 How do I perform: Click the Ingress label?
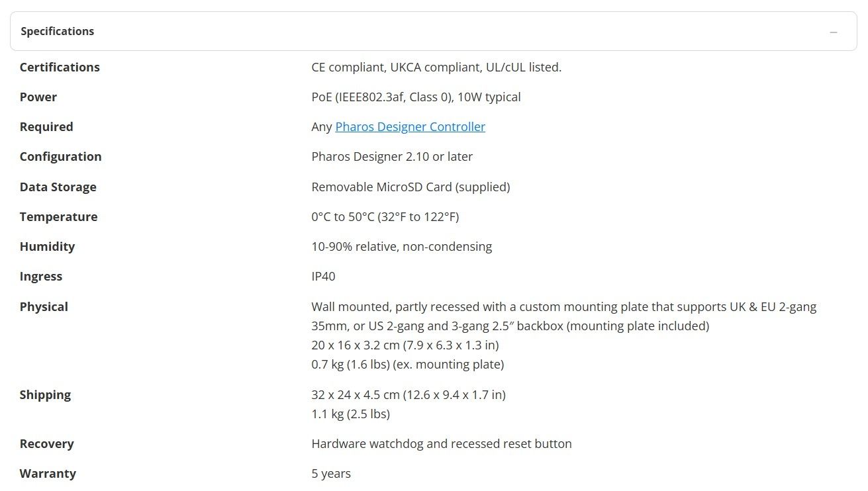point(41,276)
